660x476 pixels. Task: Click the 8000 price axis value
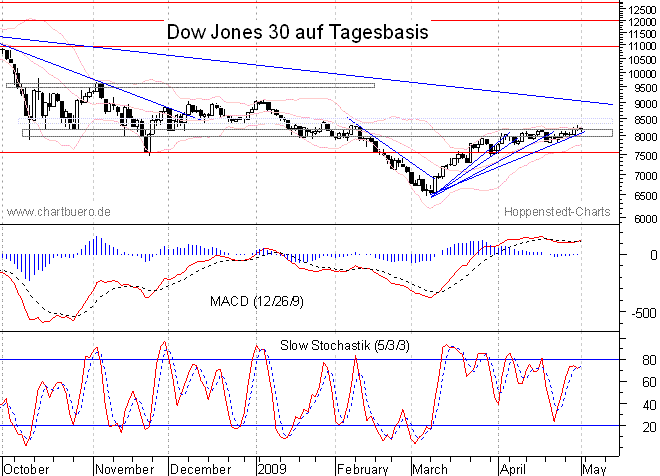(x=645, y=137)
